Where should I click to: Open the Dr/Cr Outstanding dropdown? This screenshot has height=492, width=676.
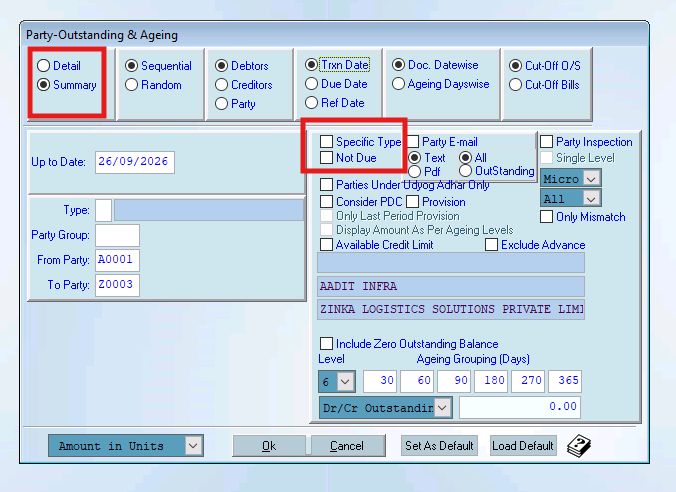385,407
